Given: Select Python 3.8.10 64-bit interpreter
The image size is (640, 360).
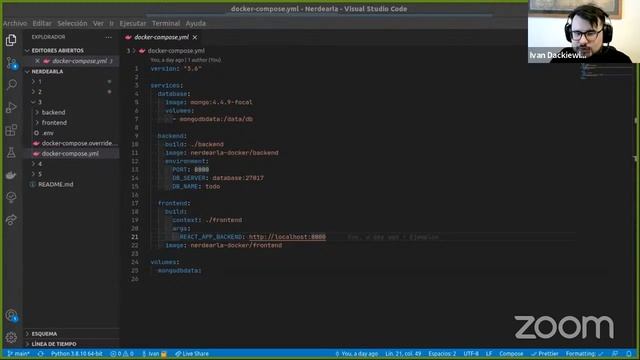Looking at the screenshot, I should [x=76, y=354].
